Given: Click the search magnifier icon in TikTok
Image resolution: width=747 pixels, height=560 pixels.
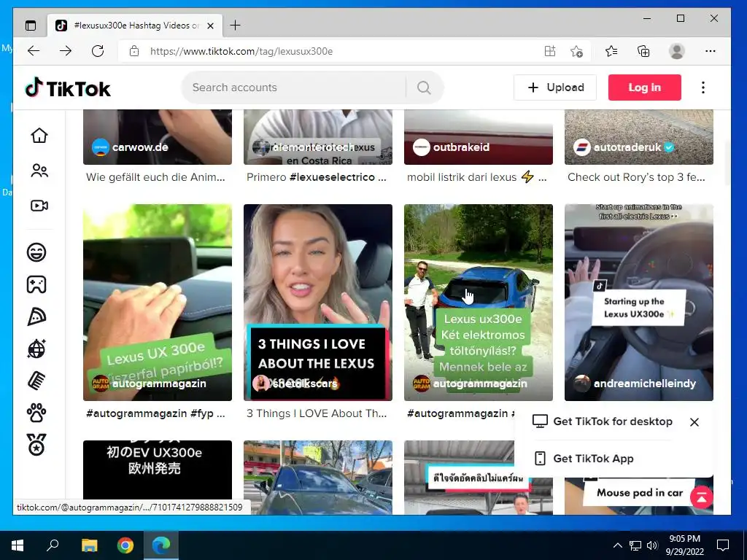Looking at the screenshot, I should (424, 87).
